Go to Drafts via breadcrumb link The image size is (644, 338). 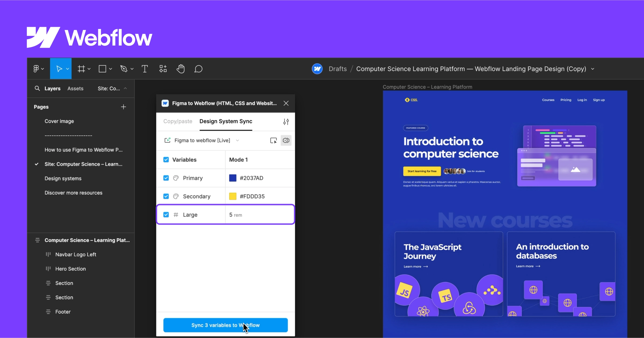coord(338,69)
